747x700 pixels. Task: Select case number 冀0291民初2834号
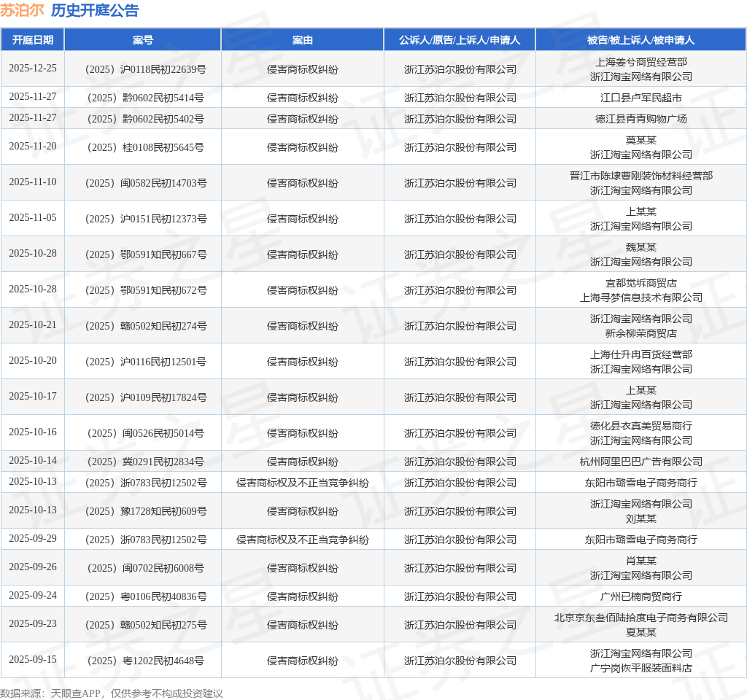[x=146, y=462]
